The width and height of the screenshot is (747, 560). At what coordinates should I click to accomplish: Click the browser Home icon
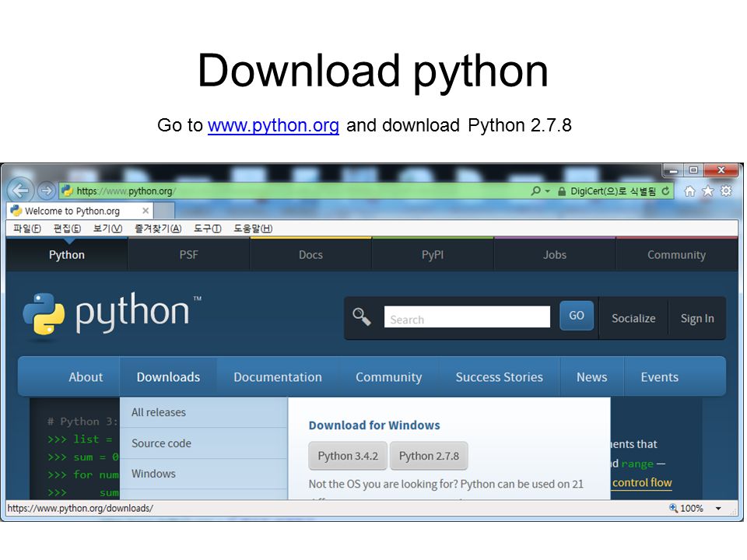click(x=689, y=191)
